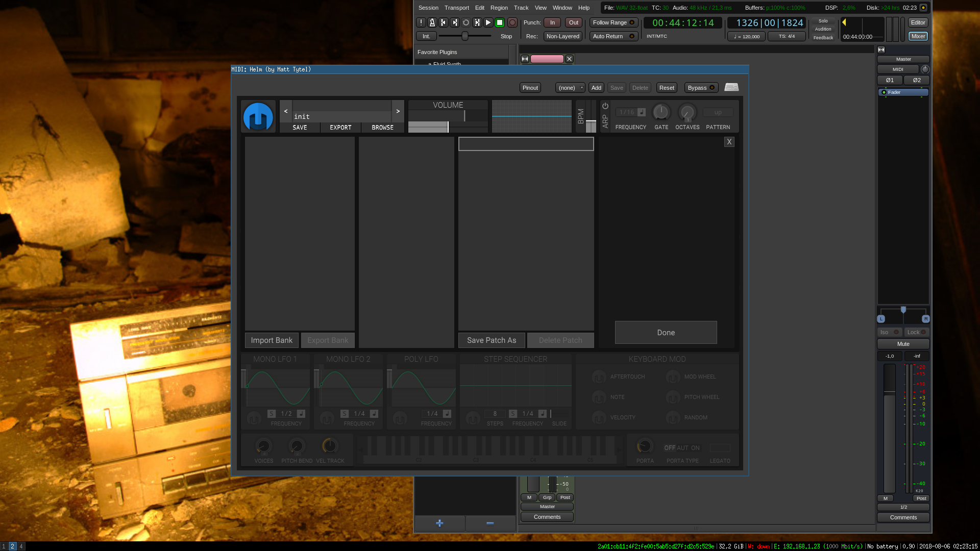The height and width of the screenshot is (551, 980).
Task: Click the metronome icon in transport bar
Action: click(x=432, y=22)
